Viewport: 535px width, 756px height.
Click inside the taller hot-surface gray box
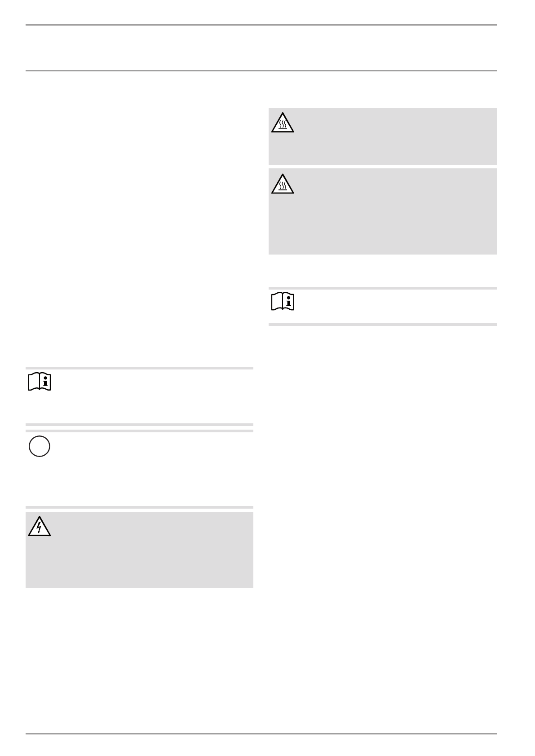383,211
